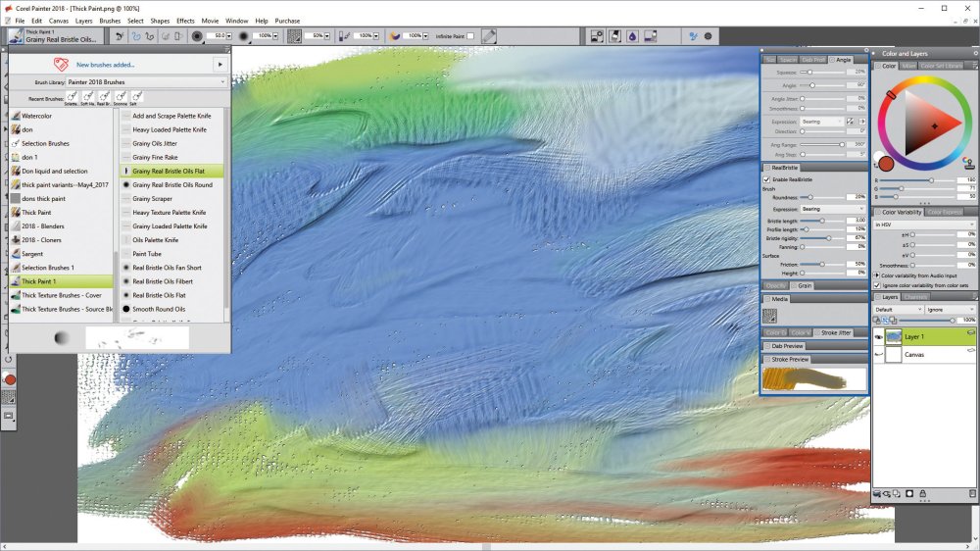Click the main color red circle in the toolbox
This screenshot has width=980, height=551.
pyautogui.click(x=10, y=379)
